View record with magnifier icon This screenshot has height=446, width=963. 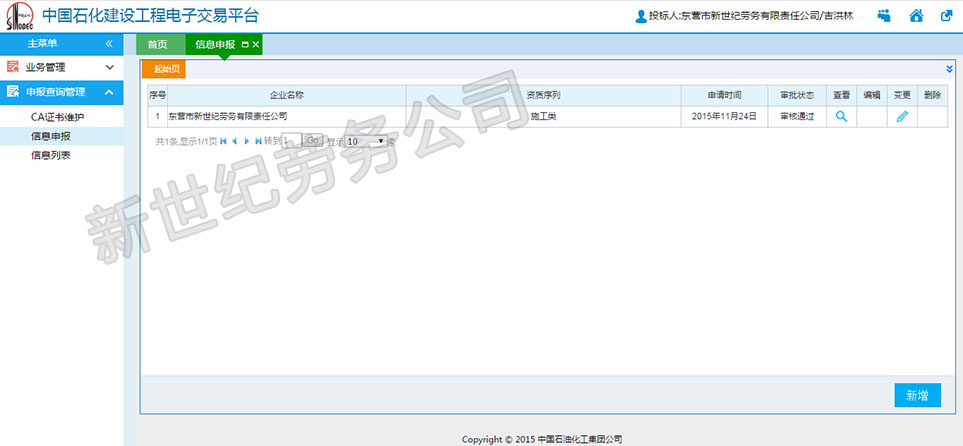pyautogui.click(x=841, y=116)
